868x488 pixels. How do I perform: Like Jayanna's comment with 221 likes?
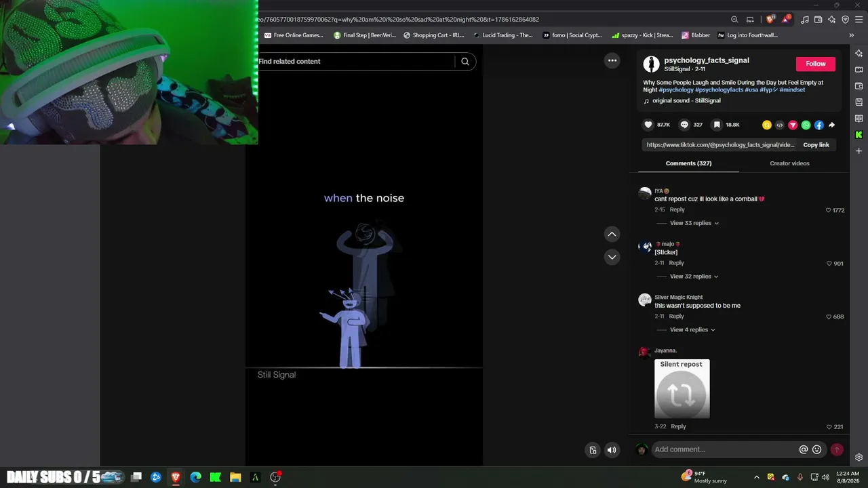[829, 427]
